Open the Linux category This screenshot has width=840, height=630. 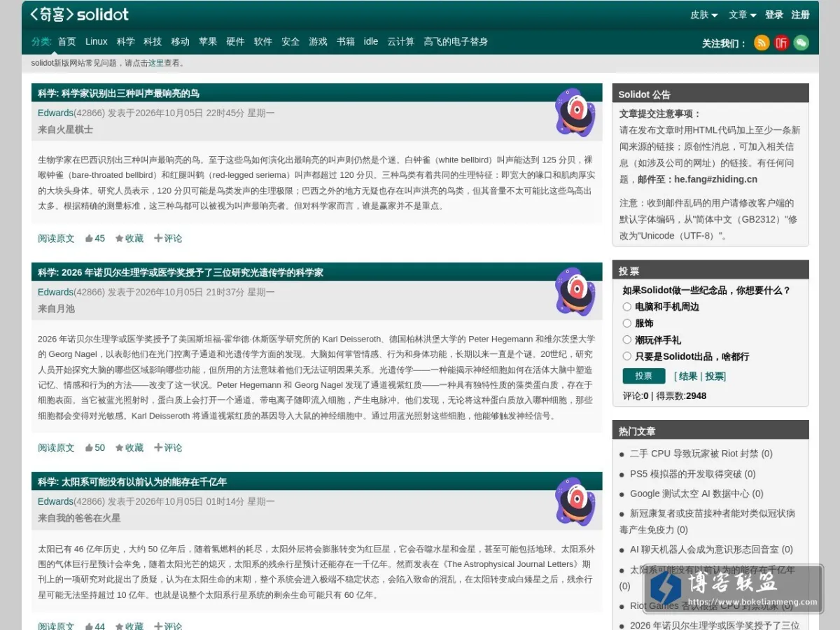point(97,41)
